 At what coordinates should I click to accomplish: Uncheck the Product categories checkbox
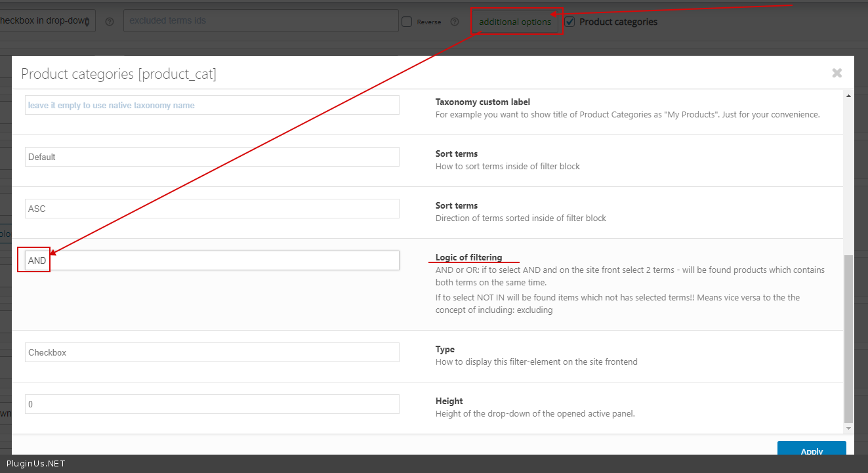pyautogui.click(x=570, y=22)
